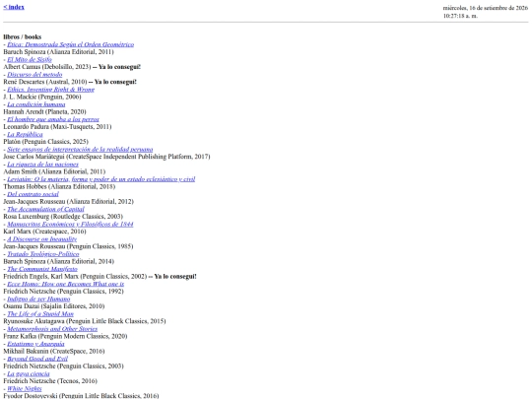
Task: Open the 'Leviatán' book link
Action: click(101, 179)
